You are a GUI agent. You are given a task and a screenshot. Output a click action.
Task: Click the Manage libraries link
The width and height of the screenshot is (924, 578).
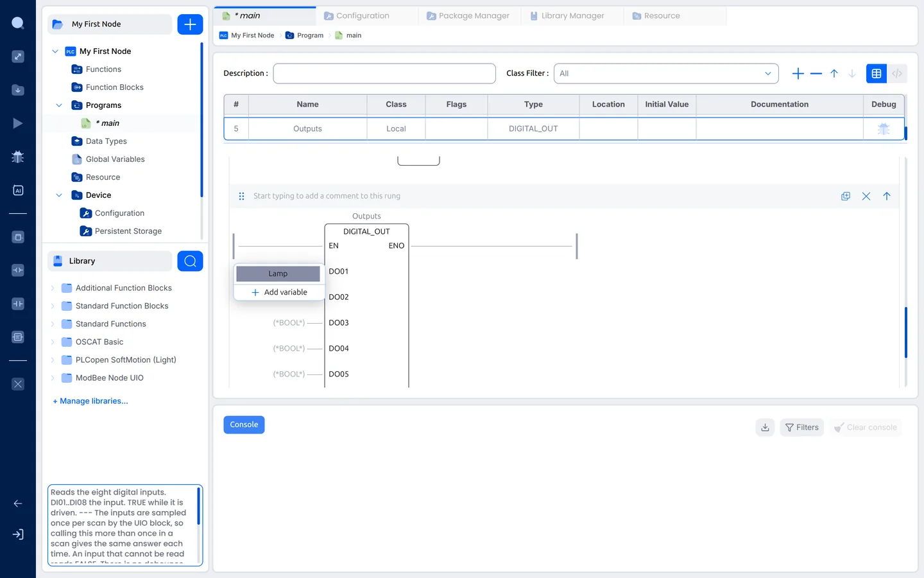click(x=90, y=401)
